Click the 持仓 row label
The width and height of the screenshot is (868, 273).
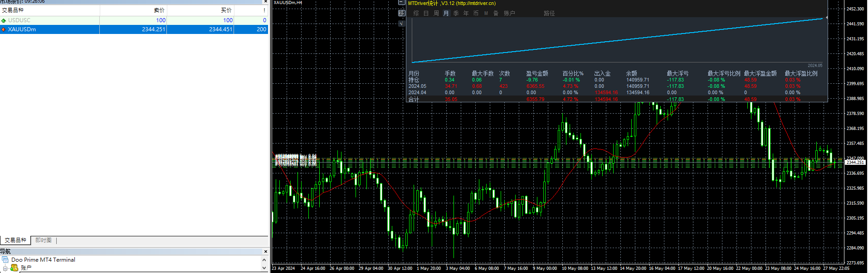pyautogui.click(x=414, y=80)
